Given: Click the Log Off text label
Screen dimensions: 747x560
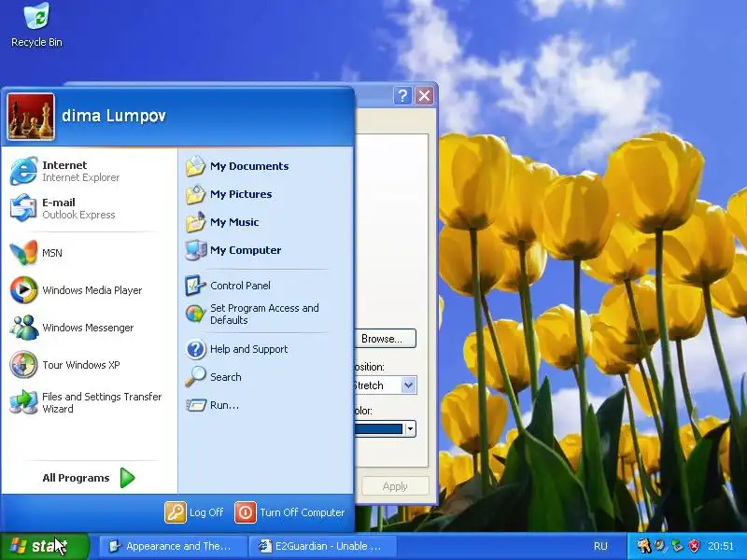Looking at the screenshot, I should click(206, 512).
